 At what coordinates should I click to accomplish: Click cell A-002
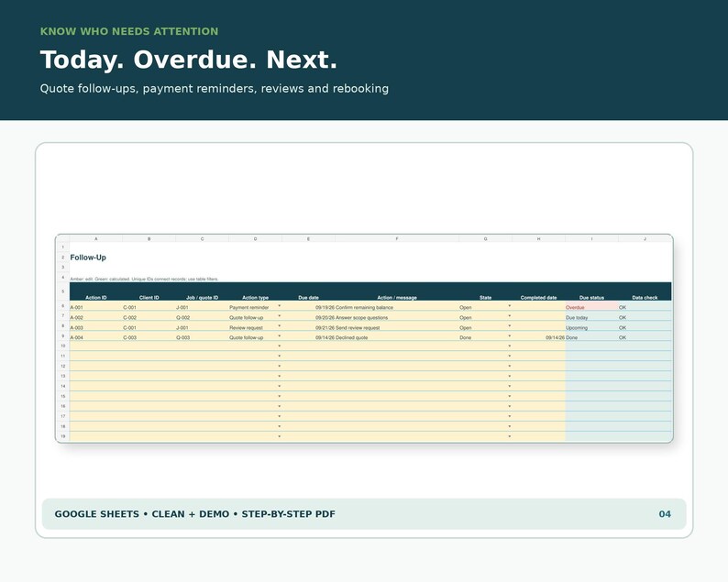pyautogui.click(x=96, y=317)
